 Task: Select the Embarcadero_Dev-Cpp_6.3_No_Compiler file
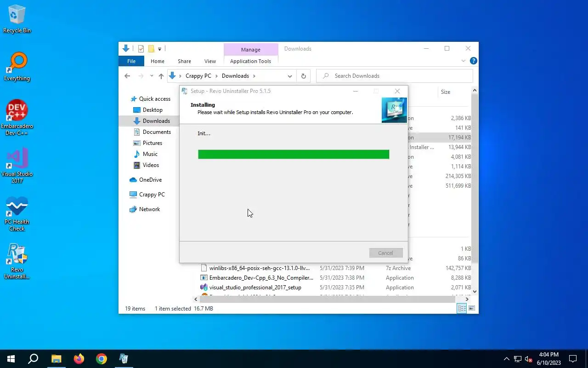[x=261, y=278]
